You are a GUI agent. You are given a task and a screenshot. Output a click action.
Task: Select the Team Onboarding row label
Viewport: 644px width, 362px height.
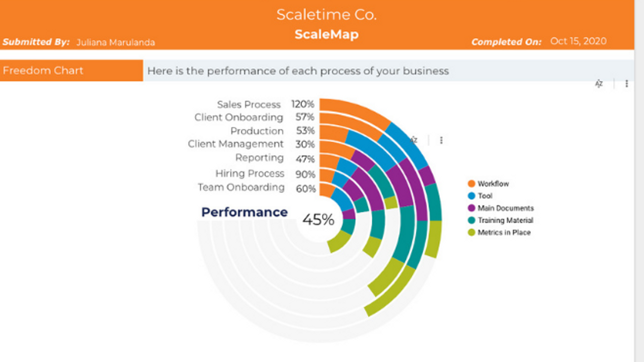(241, 188)
